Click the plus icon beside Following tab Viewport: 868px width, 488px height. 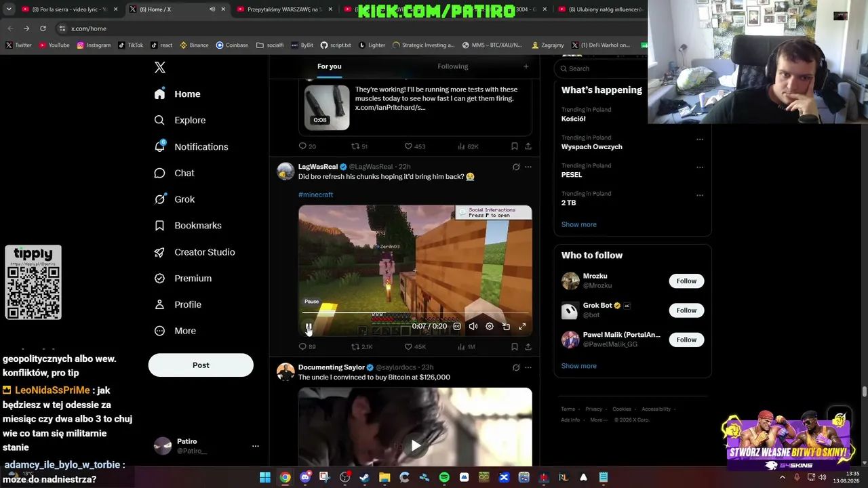[x=526, y=66]
